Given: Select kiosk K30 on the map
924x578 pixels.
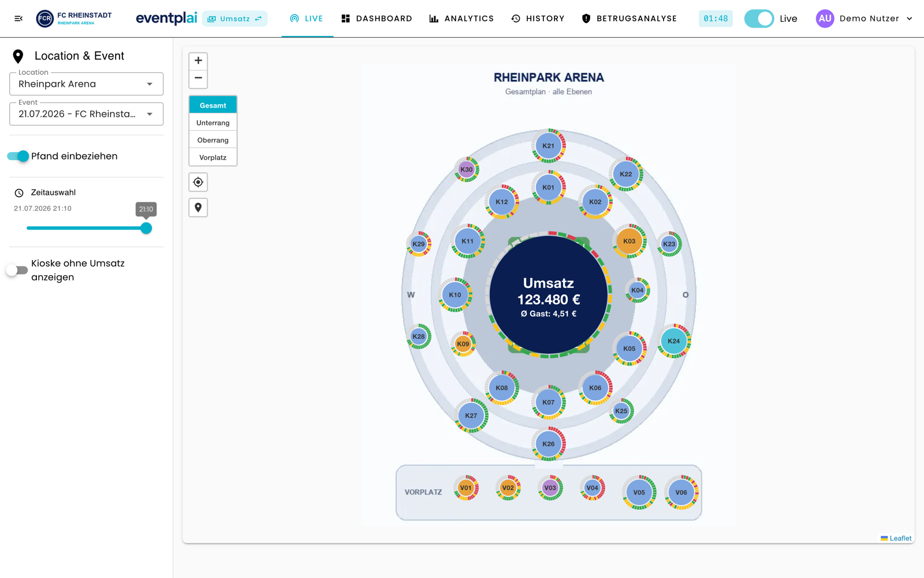Looking at the screenshot, I should point(467,169).
